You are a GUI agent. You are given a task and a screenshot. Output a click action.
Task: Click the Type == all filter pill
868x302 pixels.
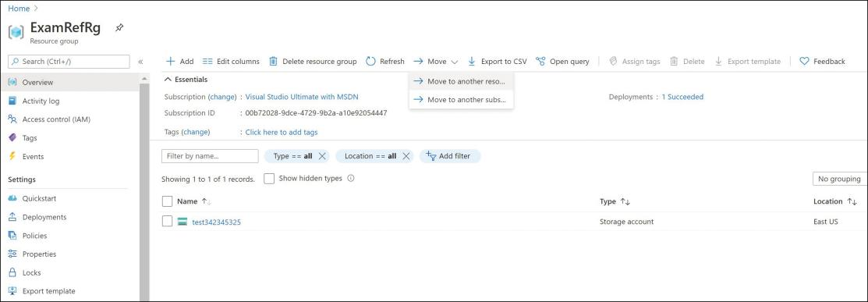(x=296, y=156)
